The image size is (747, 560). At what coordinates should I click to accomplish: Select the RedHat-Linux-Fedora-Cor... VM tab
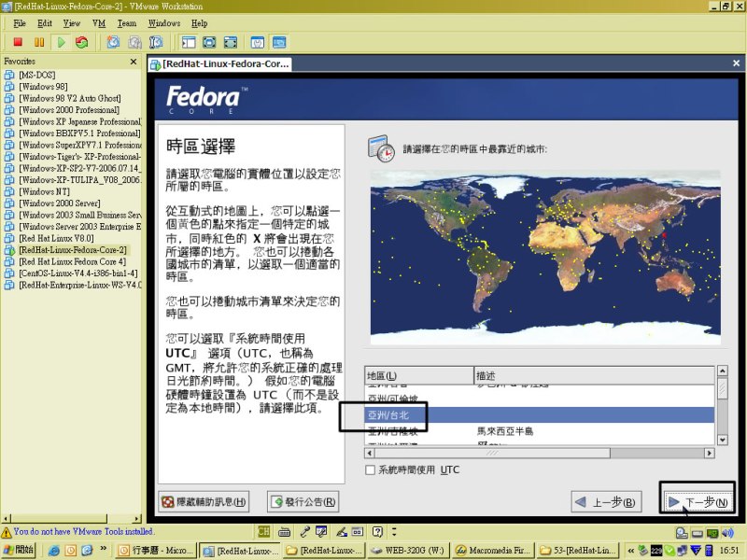pyautogui.click(x=219, y=63)
